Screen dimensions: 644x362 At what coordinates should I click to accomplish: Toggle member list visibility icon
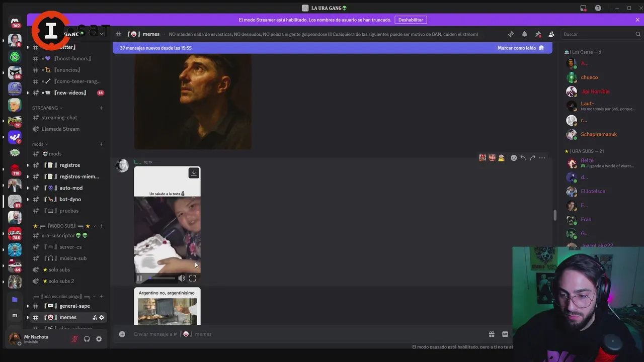tap(551, 34)
